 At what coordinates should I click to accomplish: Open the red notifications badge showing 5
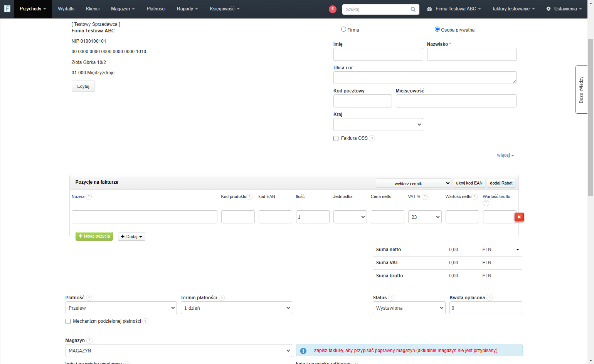click(x=333, y=9)
